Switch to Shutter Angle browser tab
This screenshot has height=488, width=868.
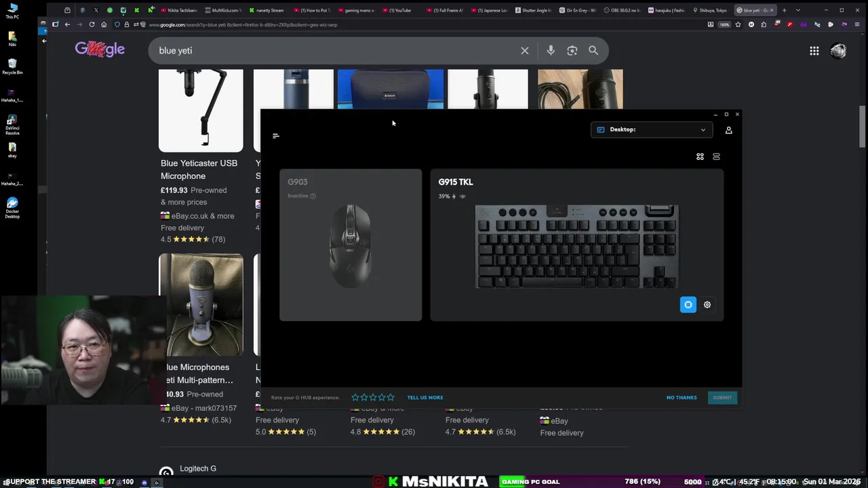pyautogui.click(x=534, y=10)
